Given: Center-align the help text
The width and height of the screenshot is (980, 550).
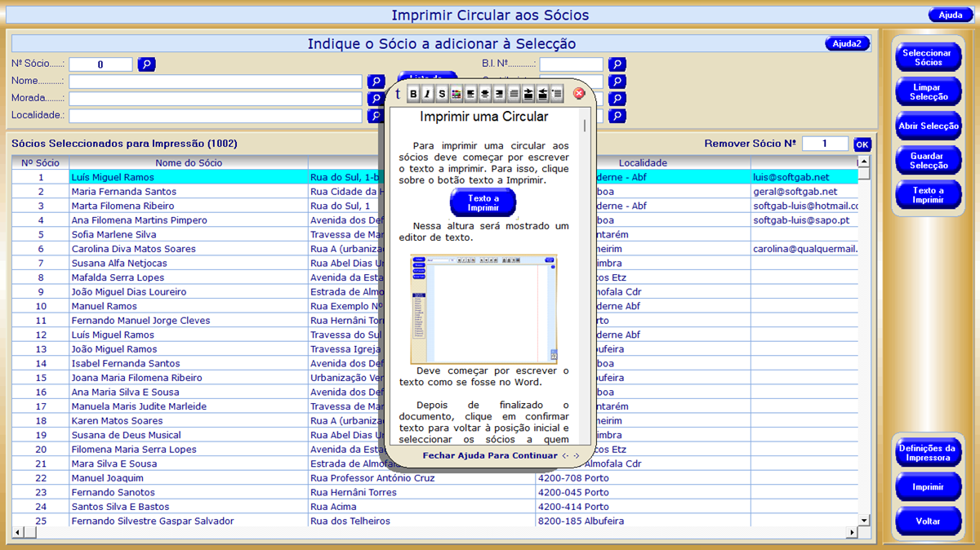Looking at the screenshot, I should click(x=485, y=94).
